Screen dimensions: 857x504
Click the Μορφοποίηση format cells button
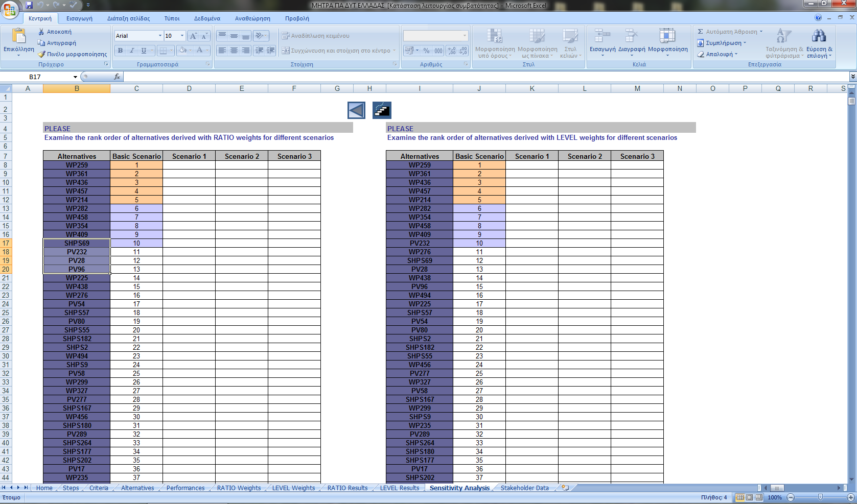[x=667, y=42]
